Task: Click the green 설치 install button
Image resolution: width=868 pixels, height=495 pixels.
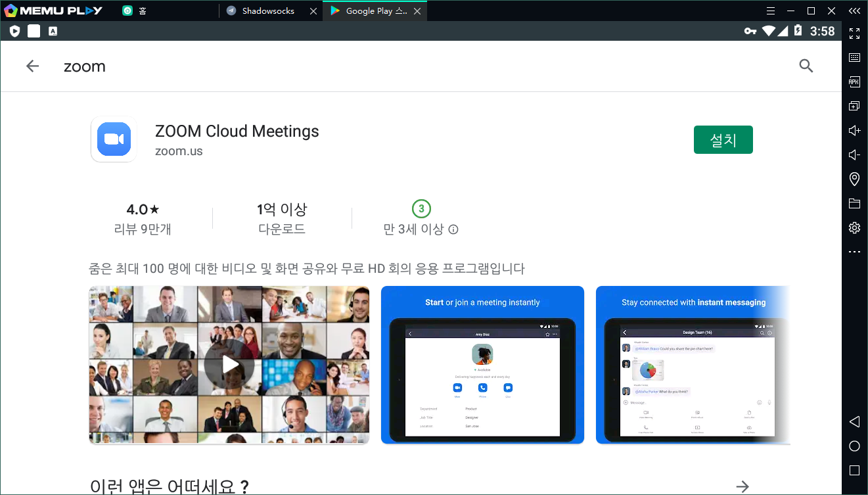Action: 723,140
